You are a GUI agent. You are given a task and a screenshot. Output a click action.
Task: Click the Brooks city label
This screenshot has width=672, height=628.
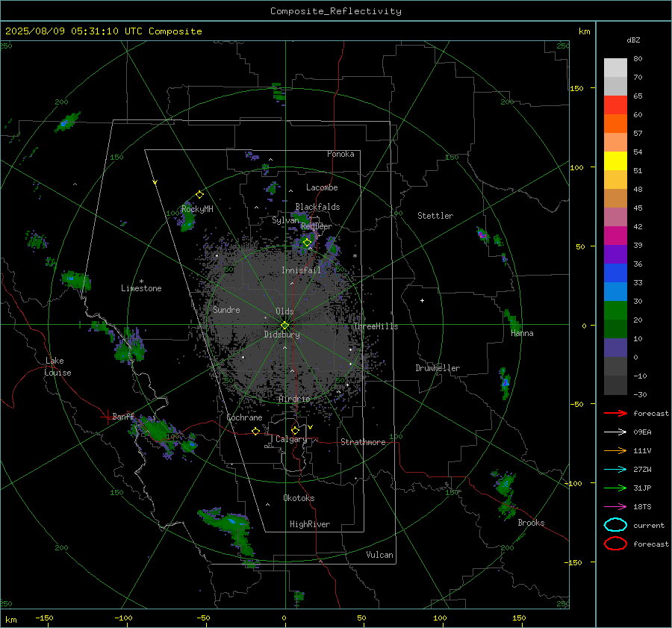coord(531,523)
